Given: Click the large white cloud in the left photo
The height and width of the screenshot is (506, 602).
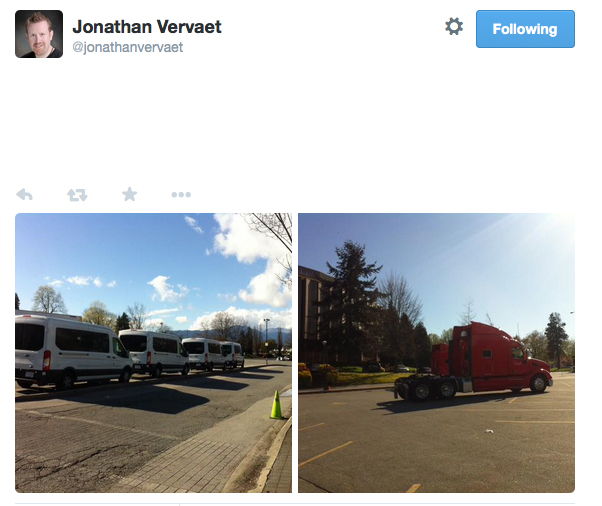Looking at the screenshot, I should [255, 265].
